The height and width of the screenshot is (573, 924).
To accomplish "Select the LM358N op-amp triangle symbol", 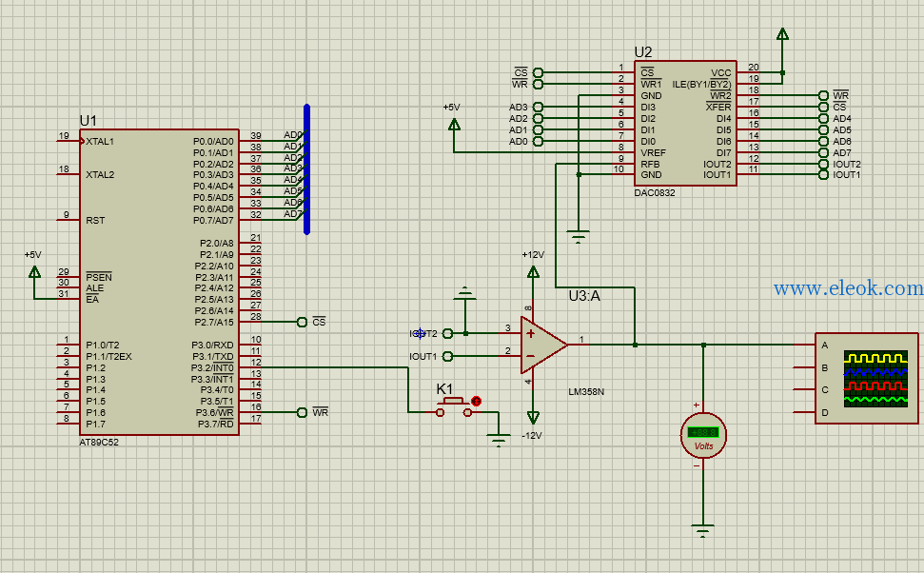I will 544,345.
